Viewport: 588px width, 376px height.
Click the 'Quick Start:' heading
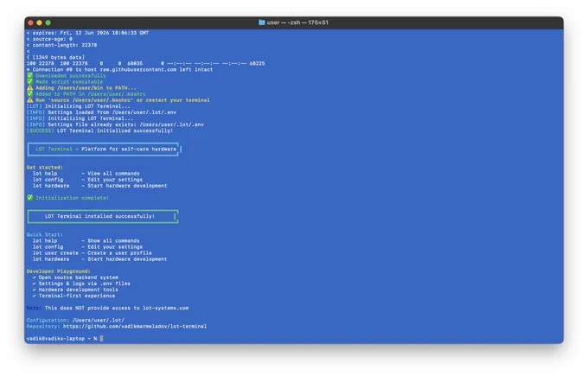coord(45,234)
